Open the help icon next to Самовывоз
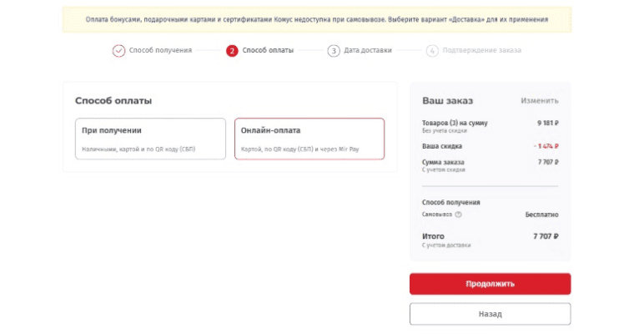This screenshot has width=644, height=334. [459, 215]
